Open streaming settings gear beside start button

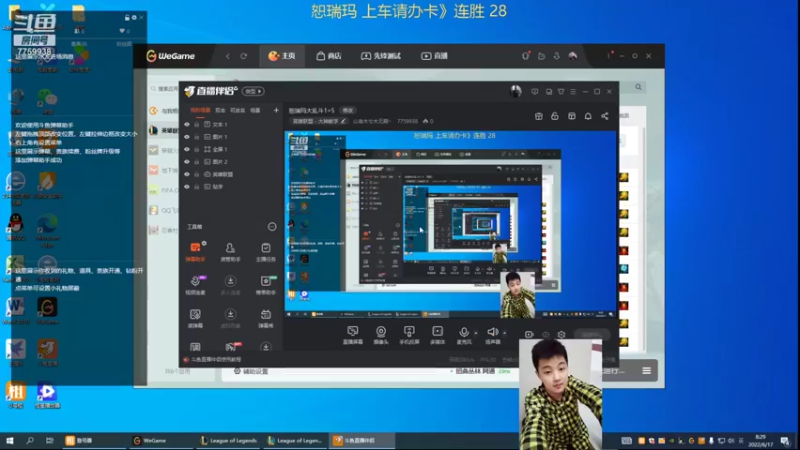[561, 335]
